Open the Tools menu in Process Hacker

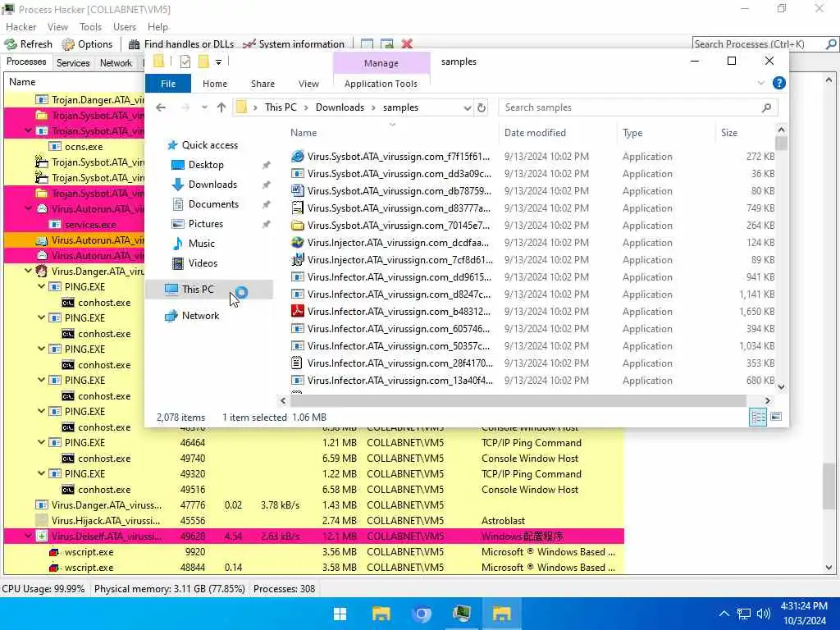click(x=90, y=27)
